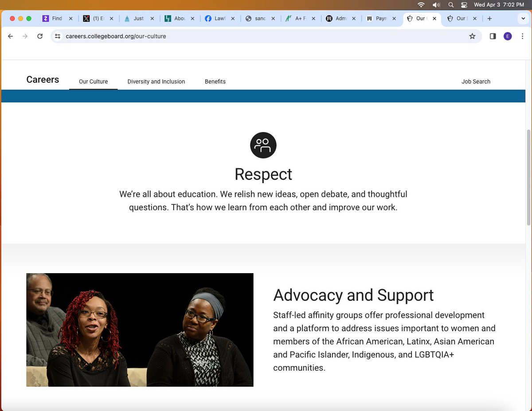532x411 pixels.
Task: Open macOS Control Center
Action: coord(464,5)
